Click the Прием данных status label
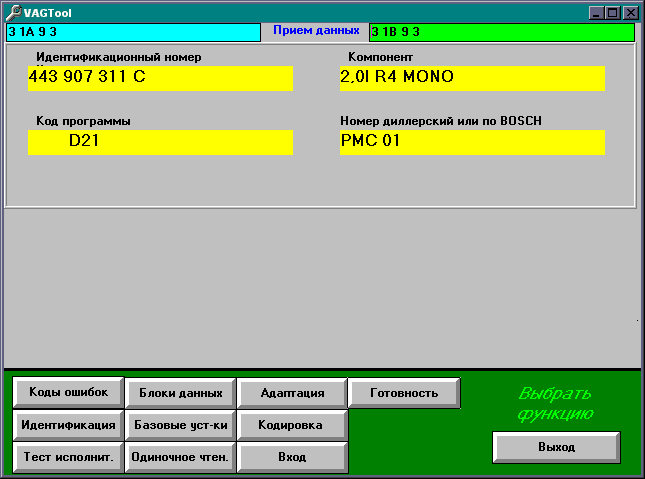The height and width of the screenshot is (479, 645). coord(316,30)
